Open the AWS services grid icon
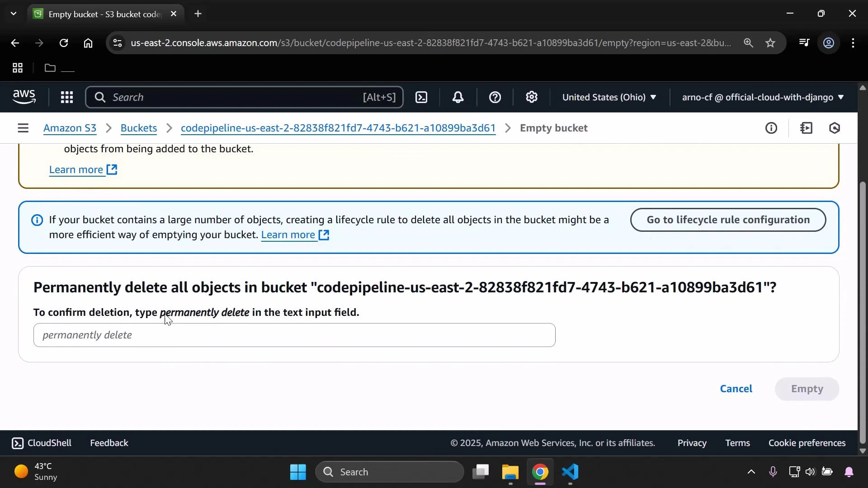The height and width of the screenshot is (488, 868). tap(66, 97)
